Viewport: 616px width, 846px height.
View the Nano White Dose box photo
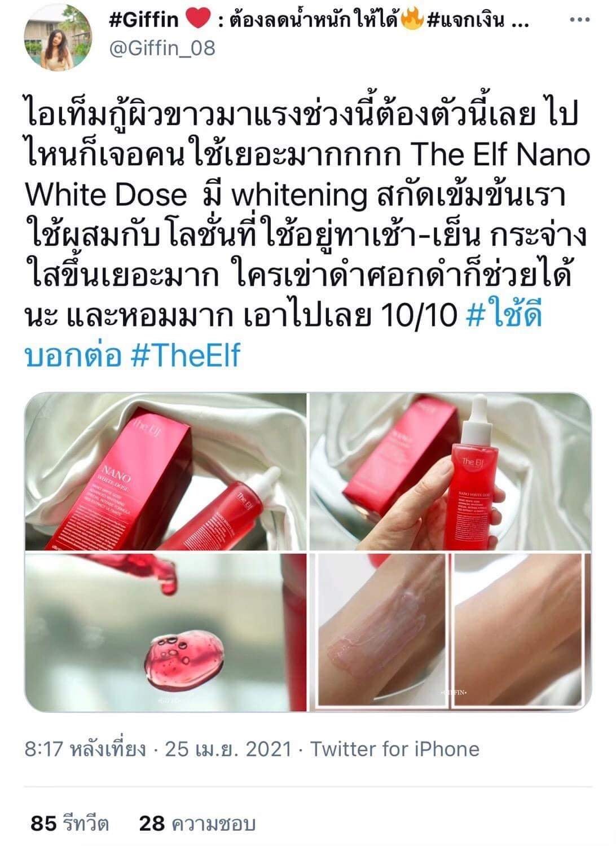coord(166,472)
